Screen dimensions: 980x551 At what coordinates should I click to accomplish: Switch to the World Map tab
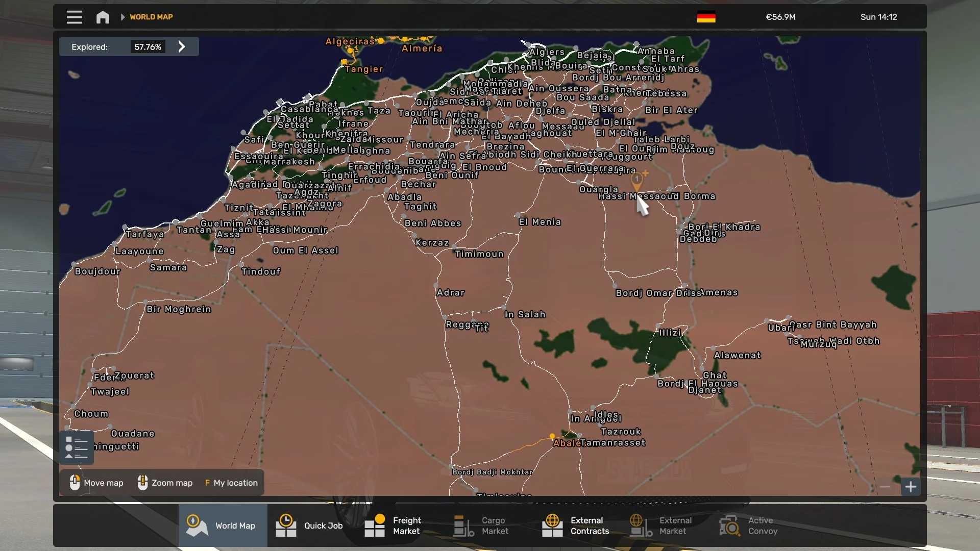click(223, 525)
